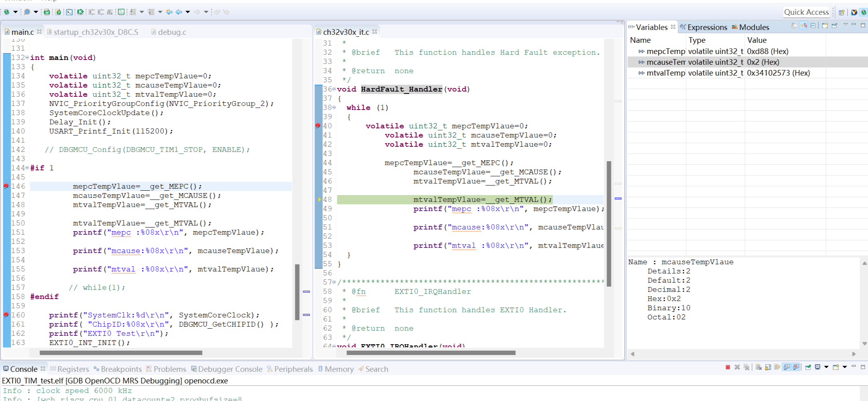Click the green K arrow toolbar icon
This screenshot has height=401, width=868.
click(x=80, y=12)
